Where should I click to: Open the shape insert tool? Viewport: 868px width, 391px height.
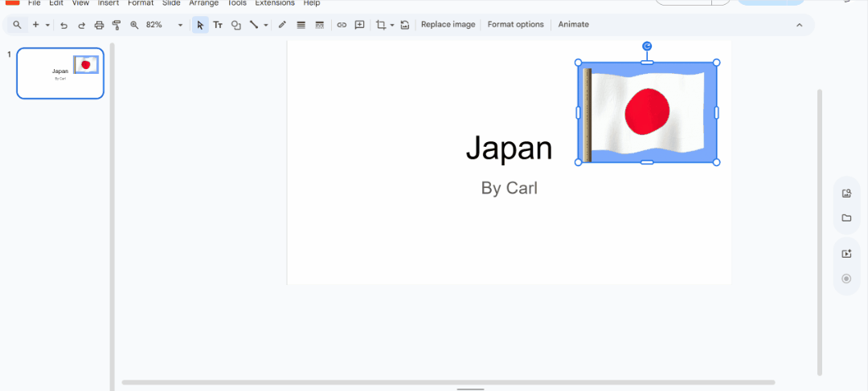(235, 25)
